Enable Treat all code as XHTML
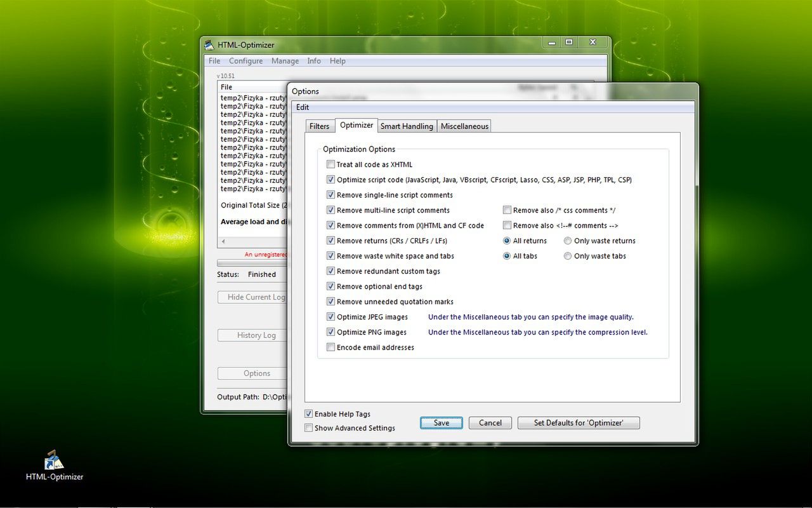 331,164
